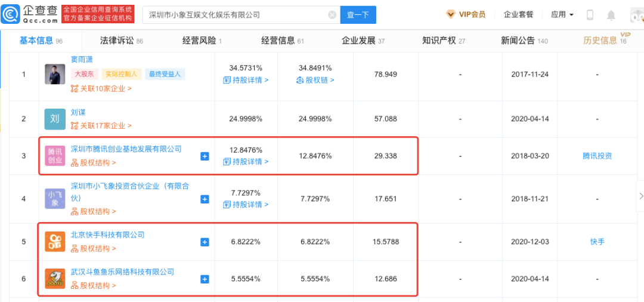Open the notifications bell icon
Image resolution: width=644 pixels, height=302 pixels.
coord(611,15)
